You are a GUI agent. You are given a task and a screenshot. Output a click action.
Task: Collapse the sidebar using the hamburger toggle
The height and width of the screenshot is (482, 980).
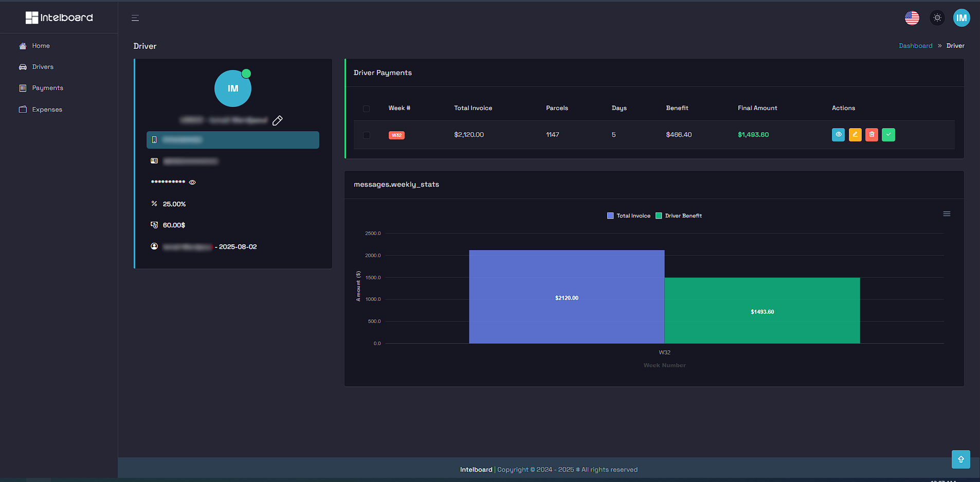tap(135, 17)
